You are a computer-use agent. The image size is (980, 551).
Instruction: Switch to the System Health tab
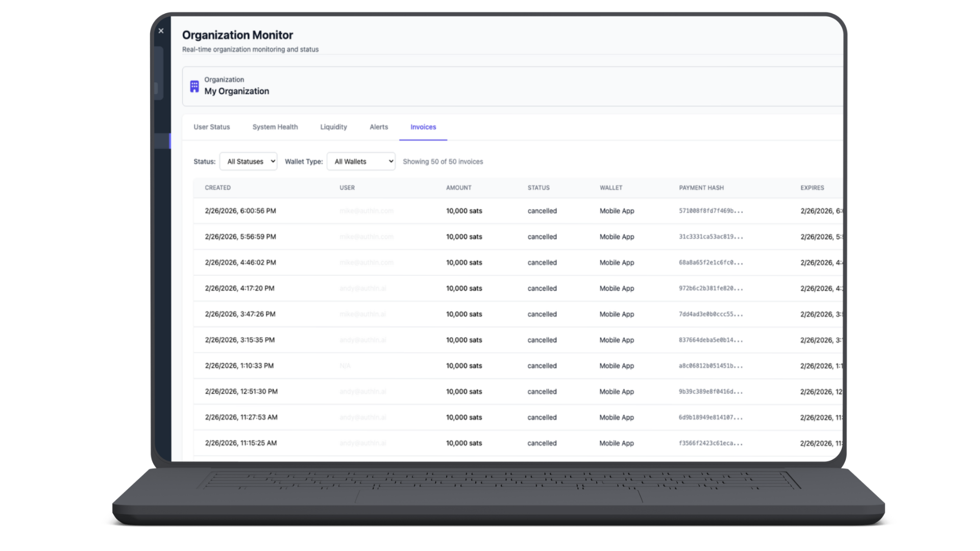[275, 127]
